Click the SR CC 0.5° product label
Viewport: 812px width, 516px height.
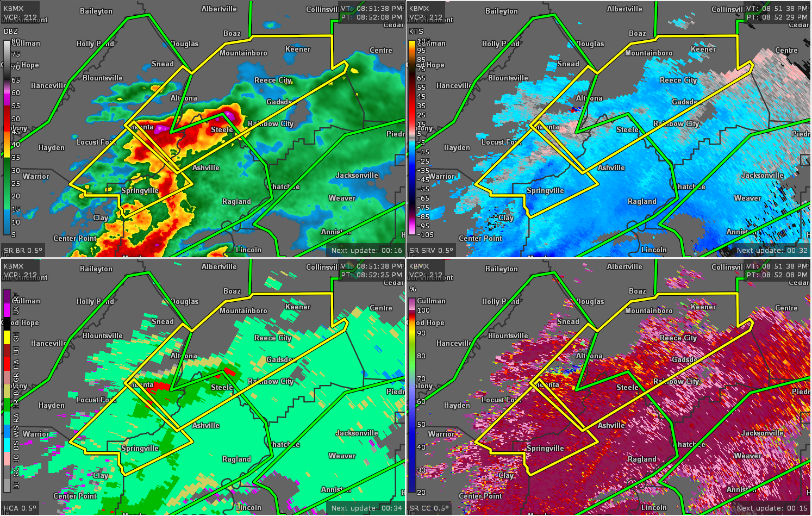tap(429, 508)
